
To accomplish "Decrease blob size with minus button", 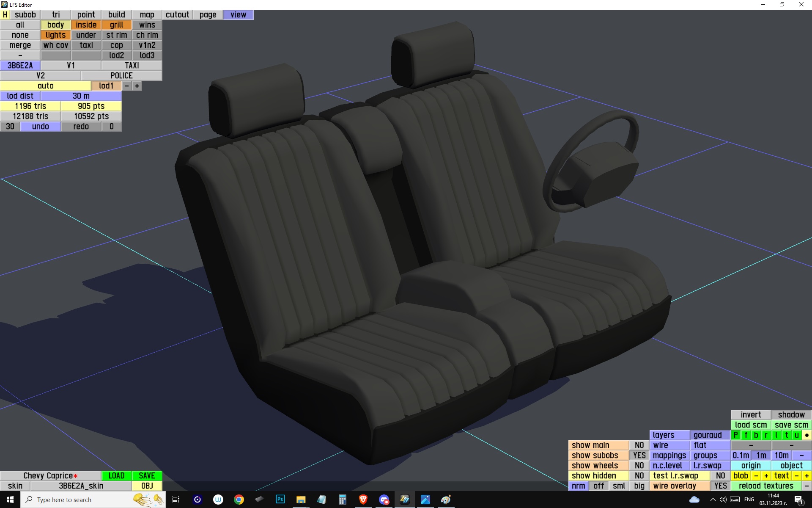I will 756,476.
